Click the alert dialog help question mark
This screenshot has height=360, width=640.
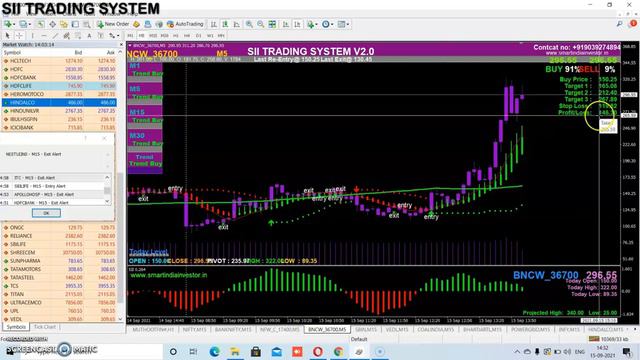pos(86,138)
